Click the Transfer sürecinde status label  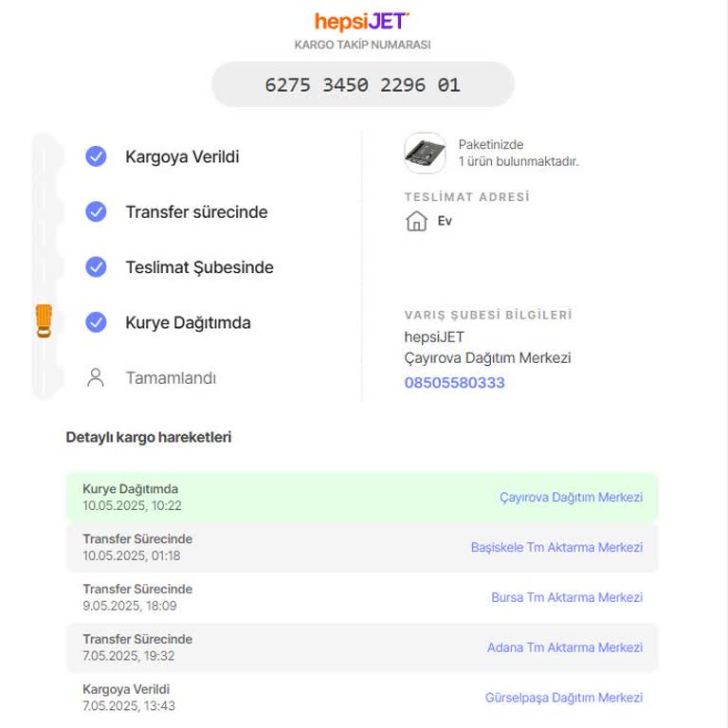[197, 212]
